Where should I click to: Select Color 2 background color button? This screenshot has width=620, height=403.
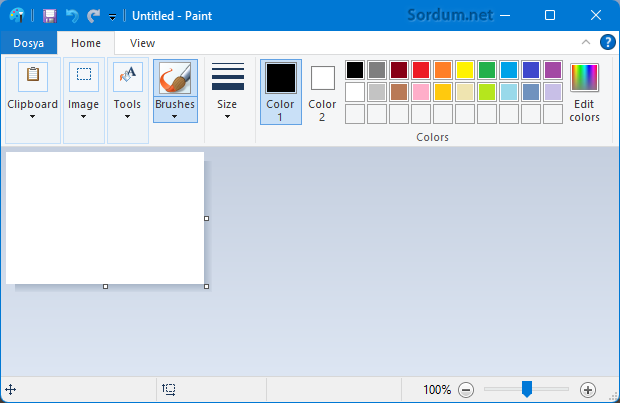(x=323, y=92)
